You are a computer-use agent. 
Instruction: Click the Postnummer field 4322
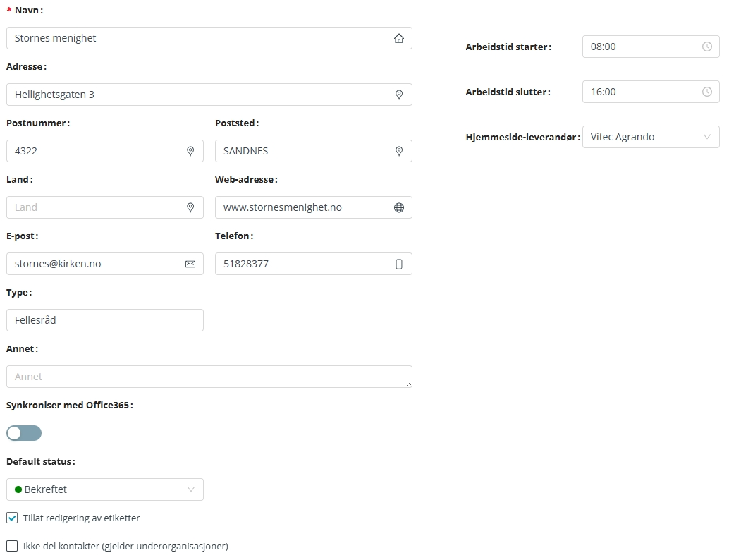(x=105, y=151)
